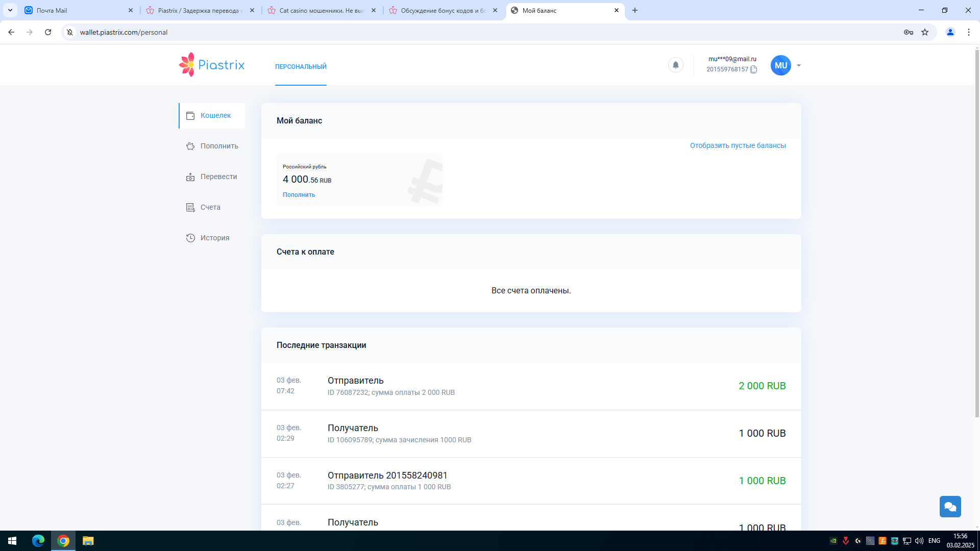Image resolution: width=980 pixels, height=551 pixels.
Task: Open the Пополнить sidebar item
Action: click(219, 146)
